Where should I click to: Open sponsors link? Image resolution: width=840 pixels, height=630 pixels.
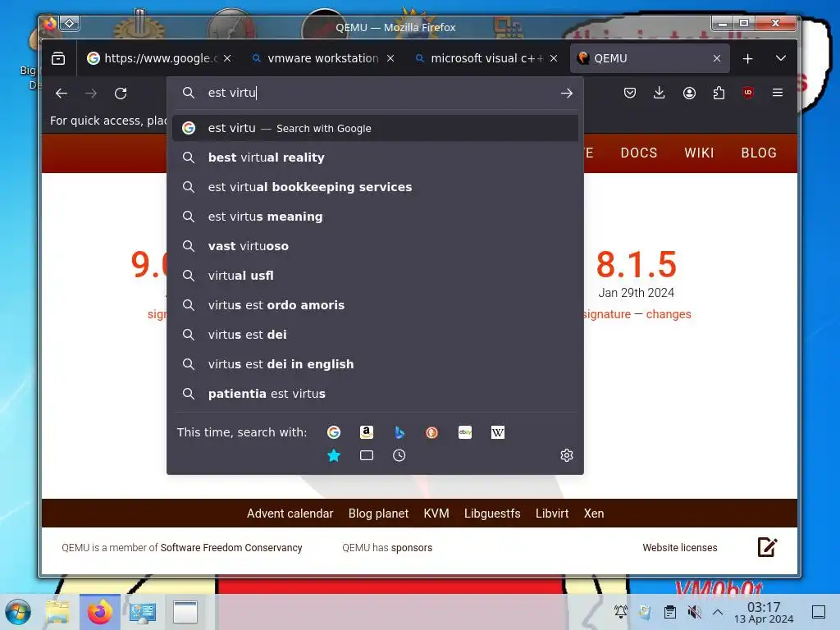(412, 547)
